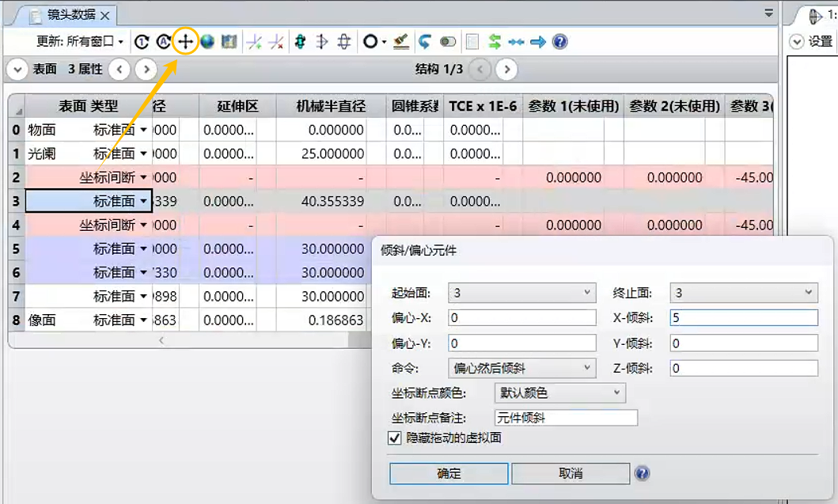Click the add fold mirror toolbar icon

click(x=256, y=41)
